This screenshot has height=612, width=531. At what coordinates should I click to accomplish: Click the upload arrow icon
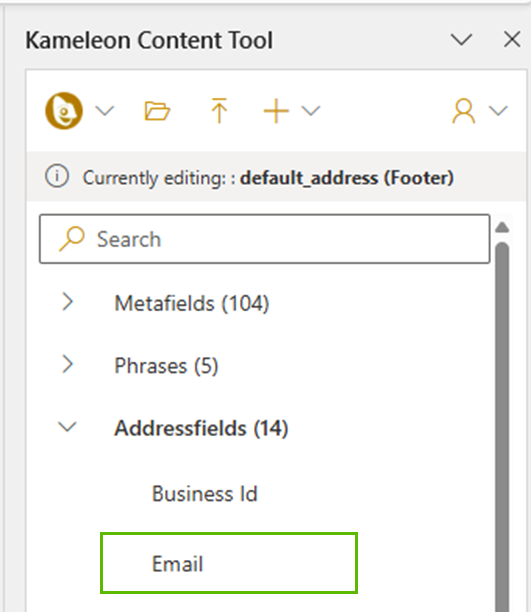219,111
